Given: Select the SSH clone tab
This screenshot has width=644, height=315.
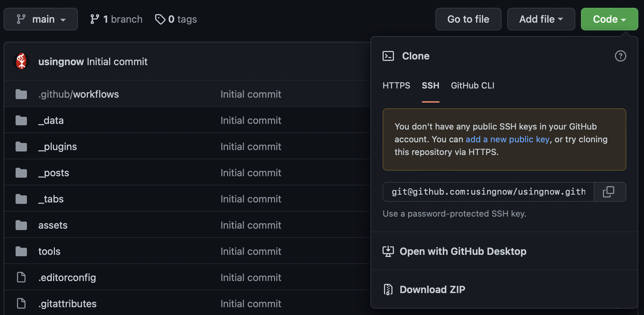Looking at the screenshot, I should click(430, 86).
